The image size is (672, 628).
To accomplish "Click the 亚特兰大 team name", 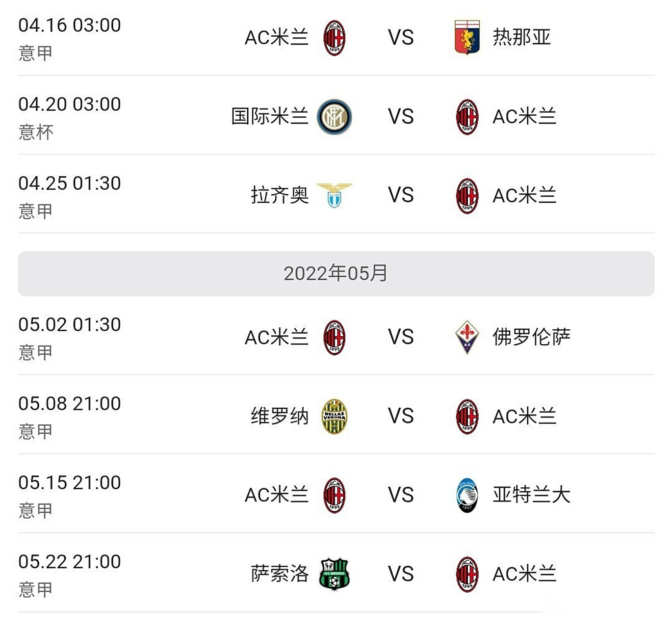I will pos(531,495).
